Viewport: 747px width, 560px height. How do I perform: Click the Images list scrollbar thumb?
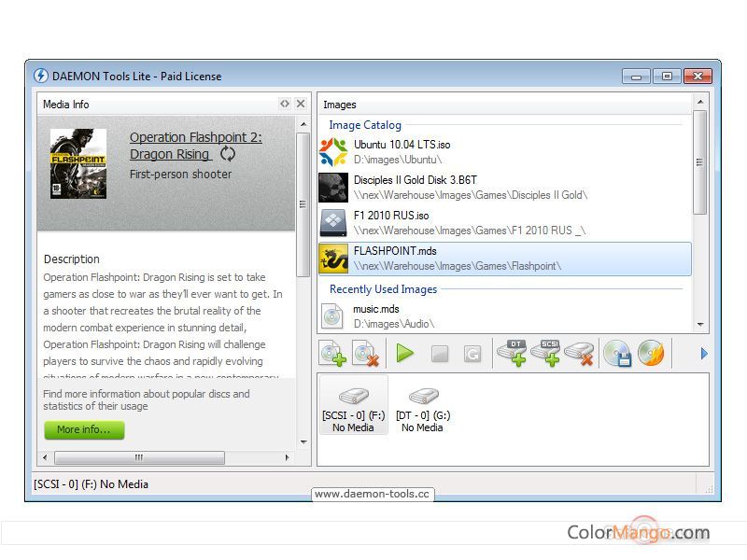699,162
